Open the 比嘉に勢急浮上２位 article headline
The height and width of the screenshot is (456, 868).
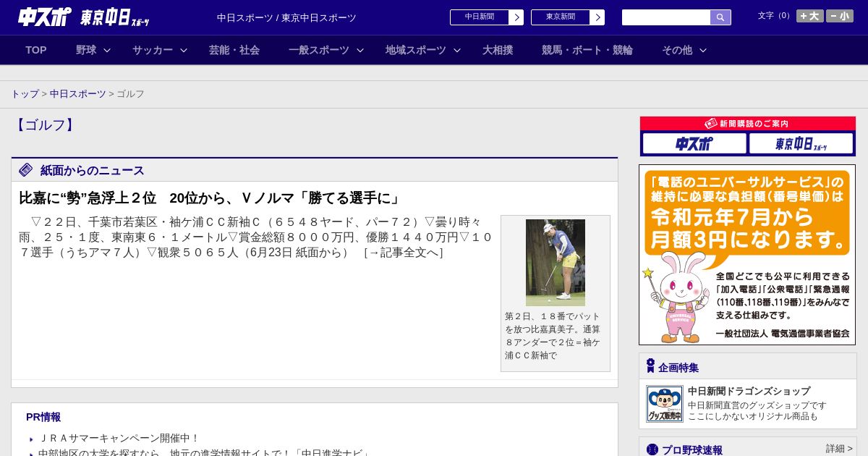pyautogui.click(x=210, y=198)
